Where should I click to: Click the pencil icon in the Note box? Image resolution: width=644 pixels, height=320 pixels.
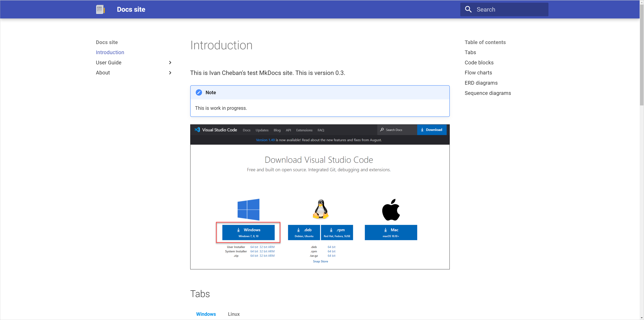pos(199,93)
